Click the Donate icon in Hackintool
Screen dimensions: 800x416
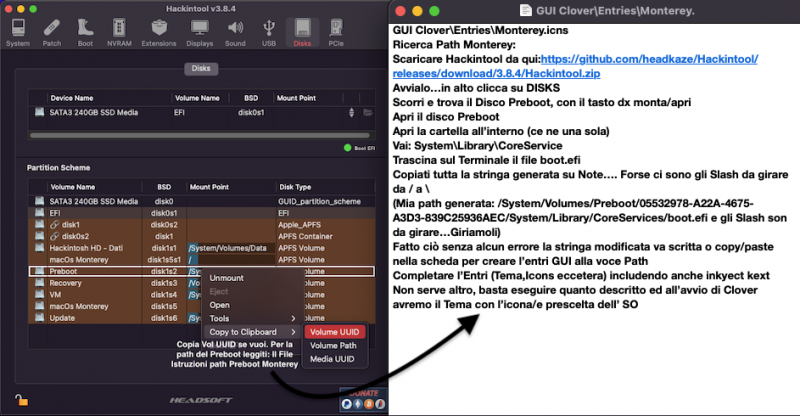(x=363, y=399)
